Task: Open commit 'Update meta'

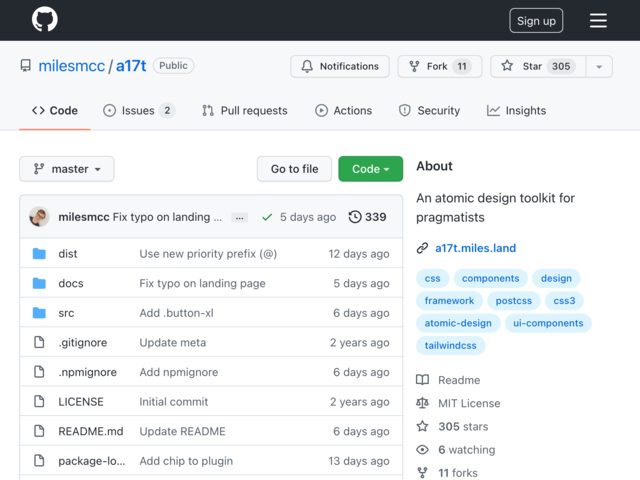Action: (173, 342)
